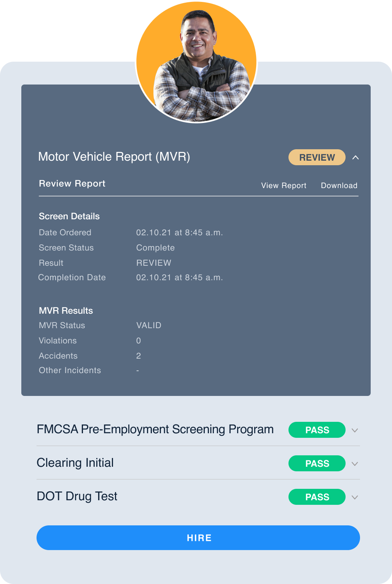Open the Clearing Initial row title
This screenshot has width=392, height=584.
tap(75, 463)
